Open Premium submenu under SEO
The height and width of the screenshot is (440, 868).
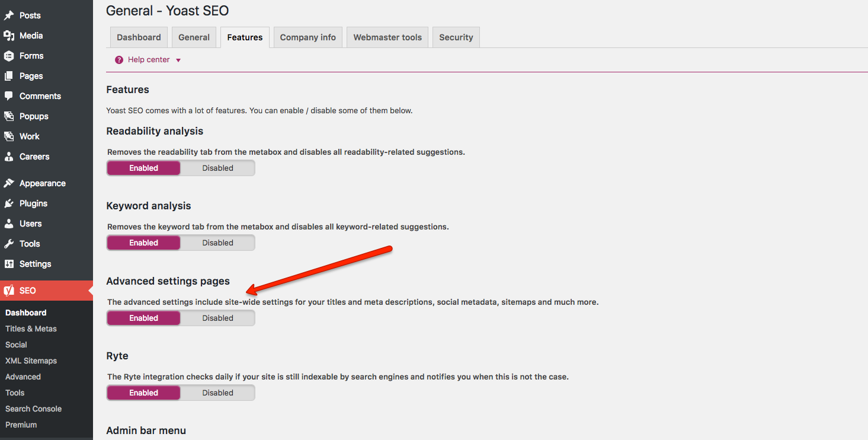click(x=21, y=425)
